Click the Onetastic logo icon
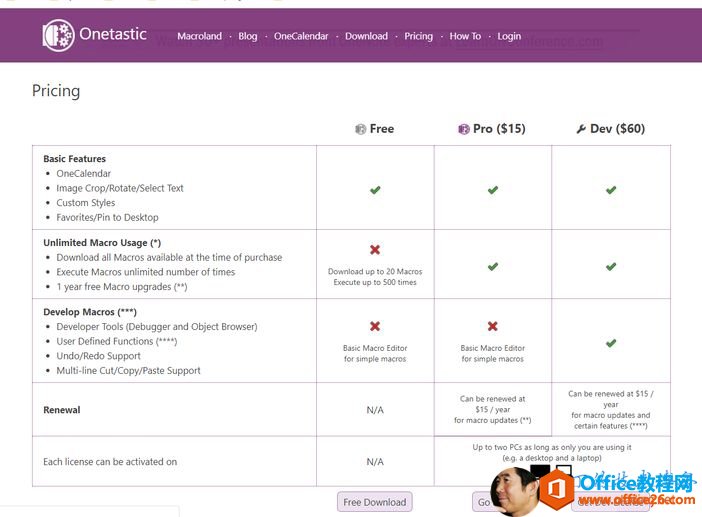 (59, 35)
